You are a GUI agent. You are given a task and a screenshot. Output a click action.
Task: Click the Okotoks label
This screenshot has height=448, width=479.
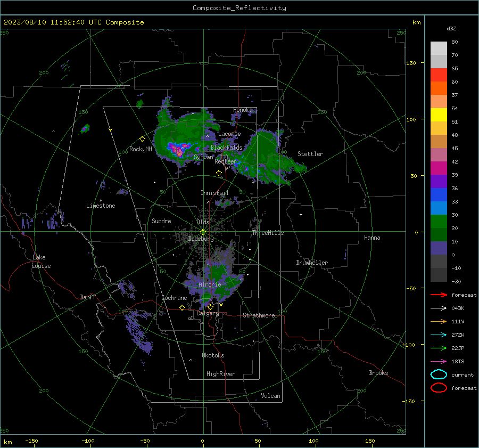click(213, 355)
